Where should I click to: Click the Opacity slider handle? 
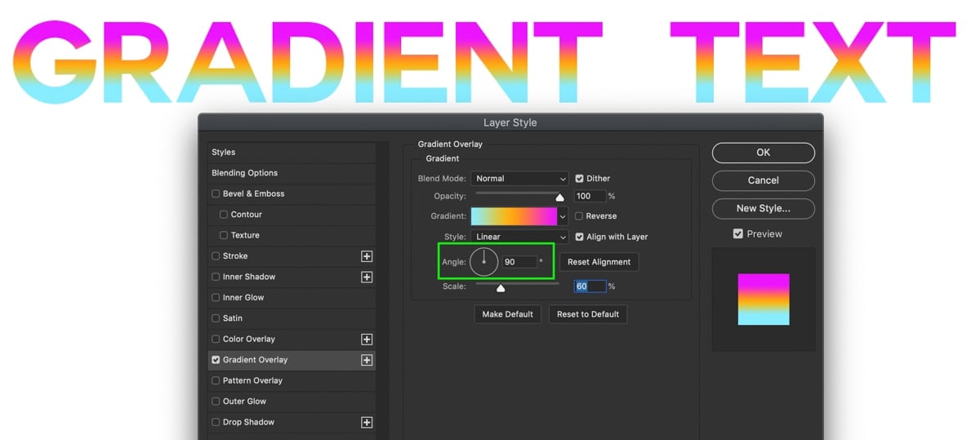pyautogui.click(x=560, y=197)
